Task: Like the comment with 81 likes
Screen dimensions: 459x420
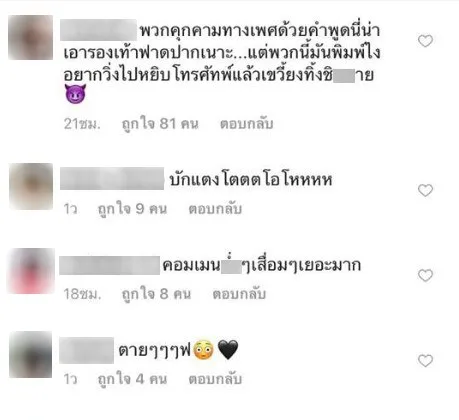Action: 425,41
